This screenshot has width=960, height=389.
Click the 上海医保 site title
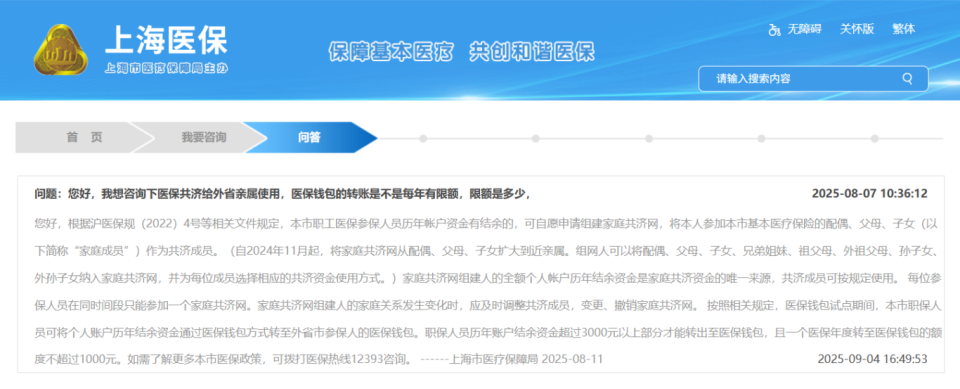[x=166, y=41]
